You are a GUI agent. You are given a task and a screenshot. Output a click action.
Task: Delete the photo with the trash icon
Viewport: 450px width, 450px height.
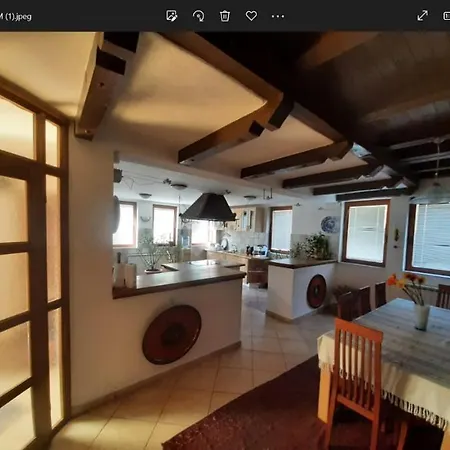pyautogui.click(x=225, y=16)
